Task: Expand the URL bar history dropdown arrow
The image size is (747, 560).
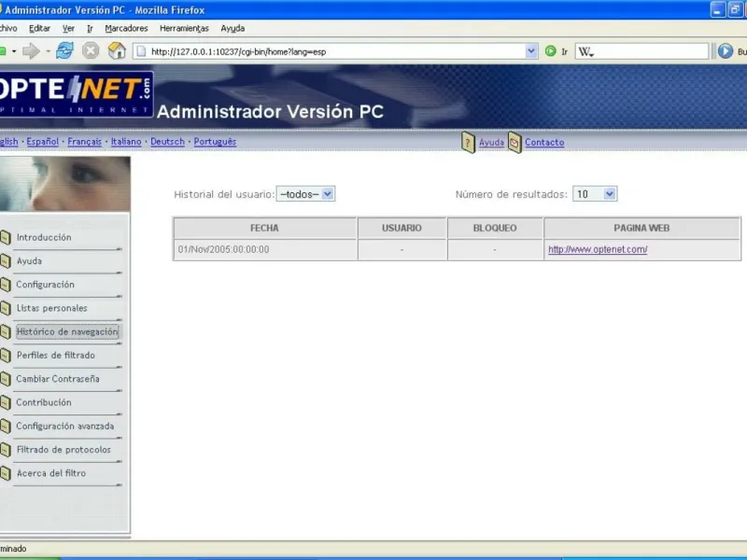Action: click(530, 51)
